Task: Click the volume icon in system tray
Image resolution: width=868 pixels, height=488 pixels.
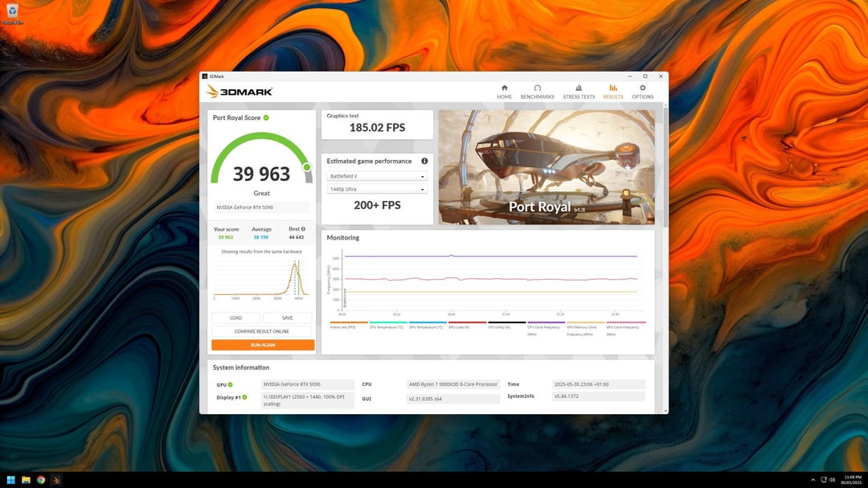Action: pyautogui.click(x=832, y=480)
